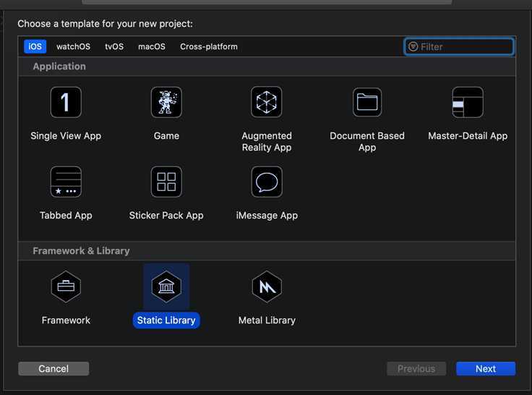Choose the Metal Library template icon

267,287
